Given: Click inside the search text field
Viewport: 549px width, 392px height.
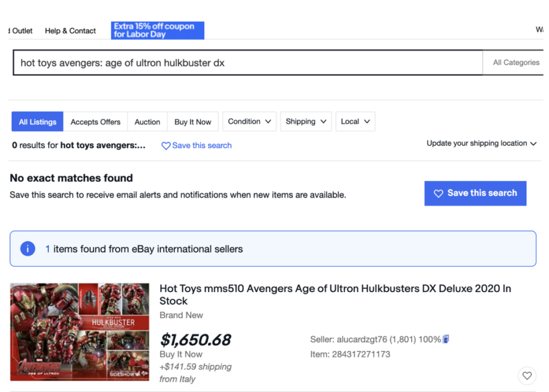Looking at the screenshot, I should point(247,63).
